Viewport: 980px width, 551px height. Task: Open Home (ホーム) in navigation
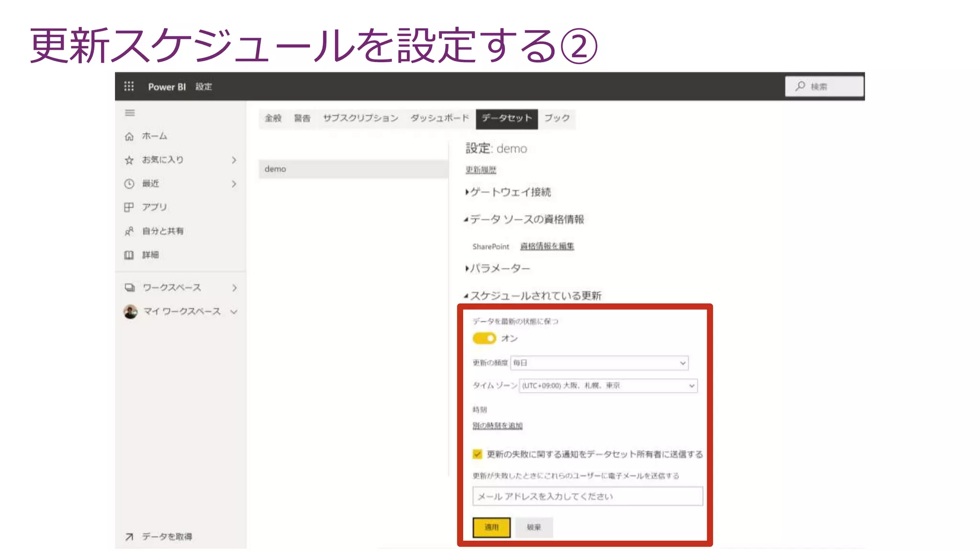(154, 136)
